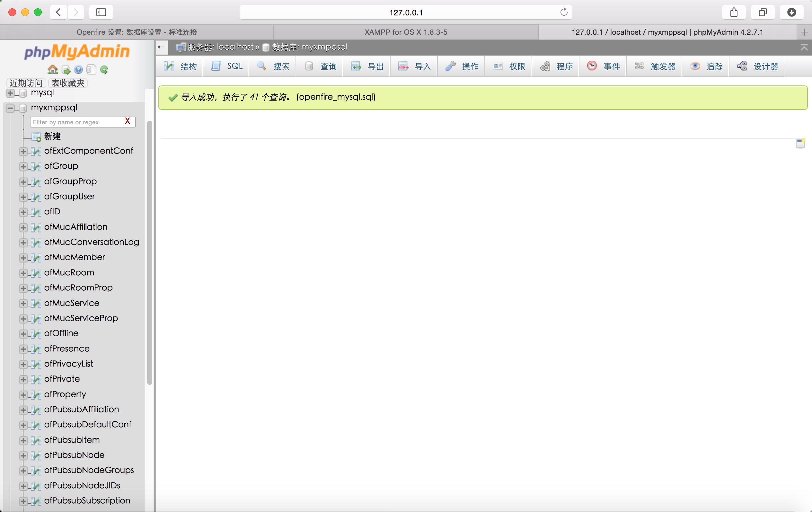
Task: Open phpMyAdmin home icon
Action: [x=52, y=69]
